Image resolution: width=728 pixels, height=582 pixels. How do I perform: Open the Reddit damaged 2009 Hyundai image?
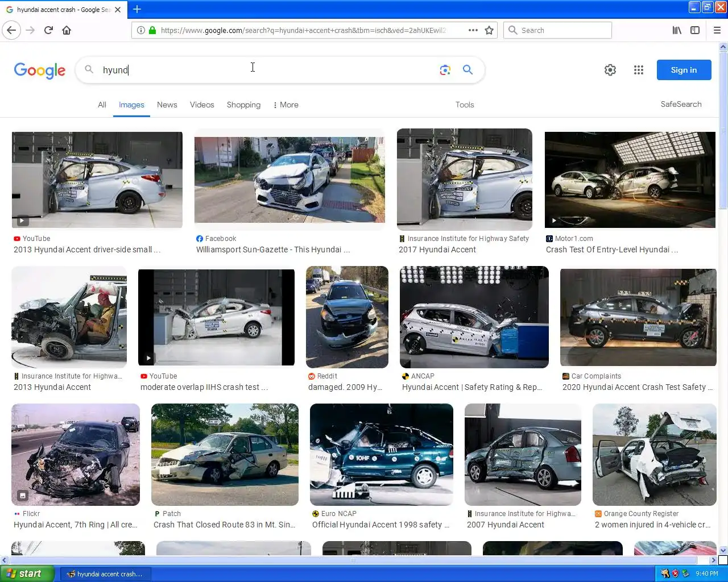347,317
